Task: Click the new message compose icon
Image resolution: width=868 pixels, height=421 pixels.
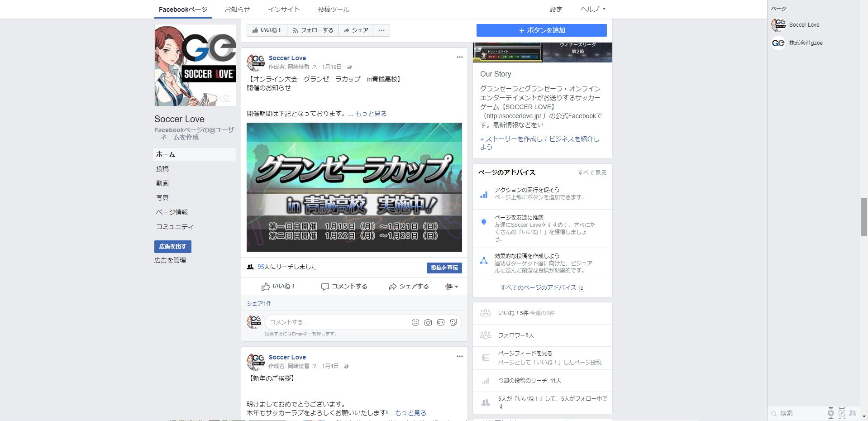Action: pyautogui.click(x=842, y=413)
